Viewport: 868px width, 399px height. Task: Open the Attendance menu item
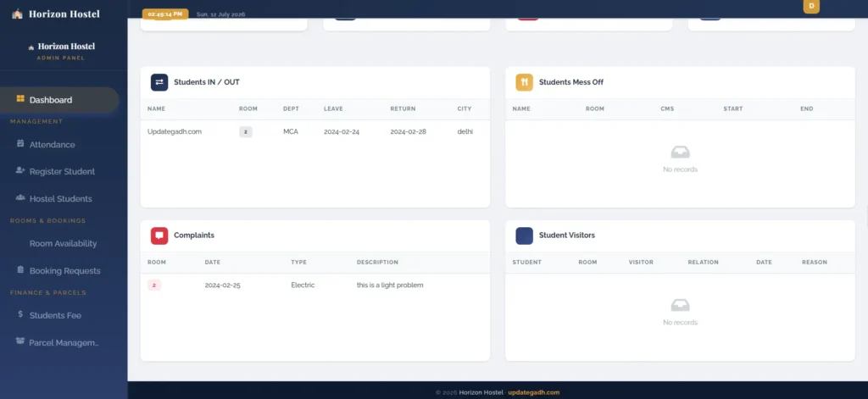(x=59, y=145)
